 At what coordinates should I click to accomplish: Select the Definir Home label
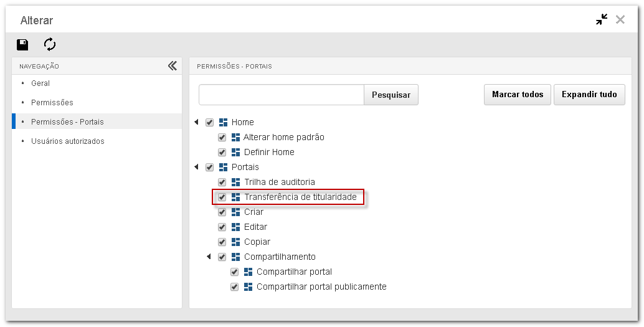pos(270,153)
